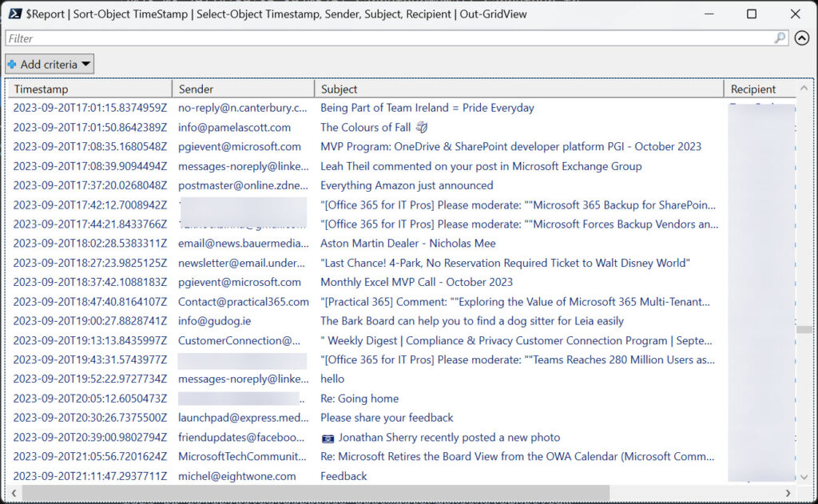Maximize the Out-GridView window

751,14
